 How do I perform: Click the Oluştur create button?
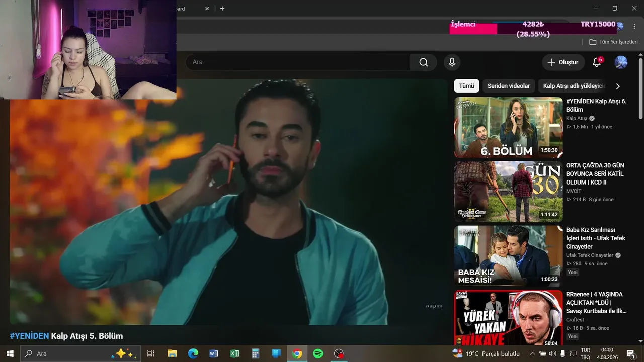[563, 62]
